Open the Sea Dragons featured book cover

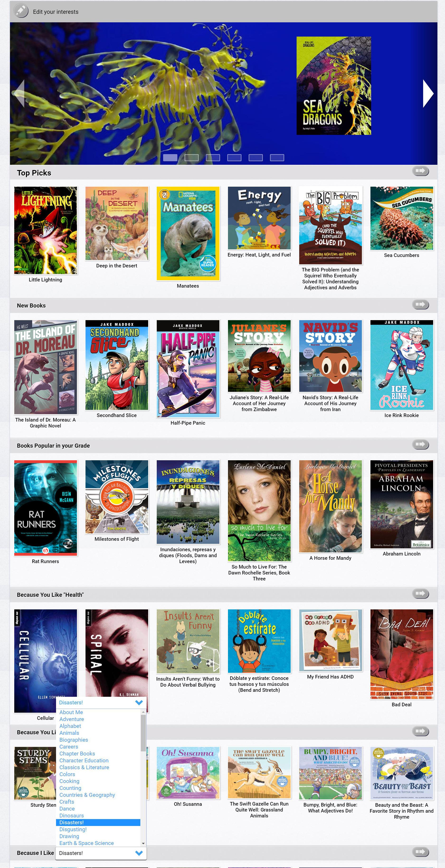click(x=333, y=85)
